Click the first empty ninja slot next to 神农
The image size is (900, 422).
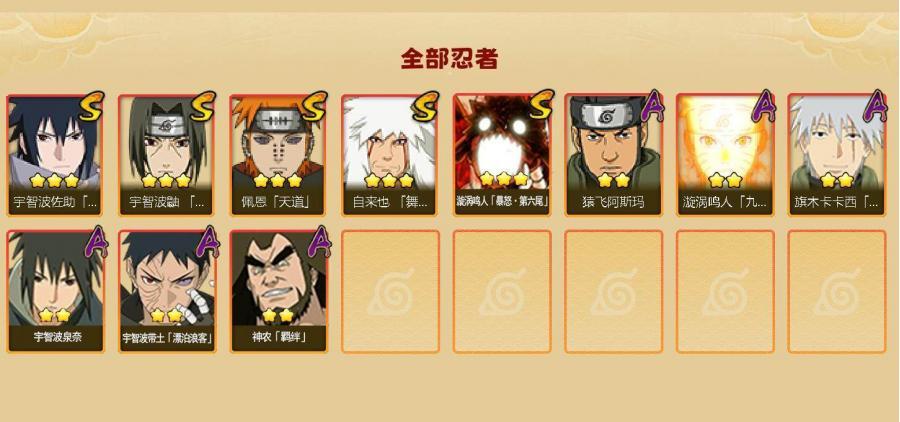390,292
